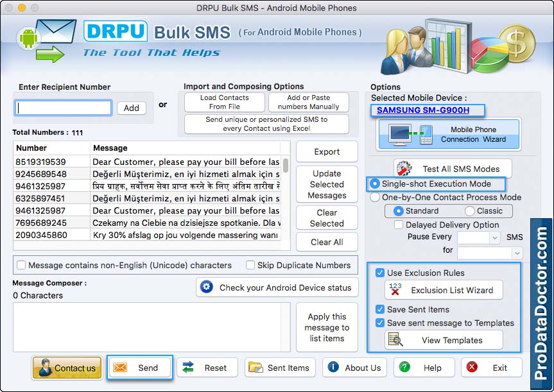Open the SAMSUNG SM-G900H device link
The width and height of the screenshot is (554, 392).
(423, 110)
